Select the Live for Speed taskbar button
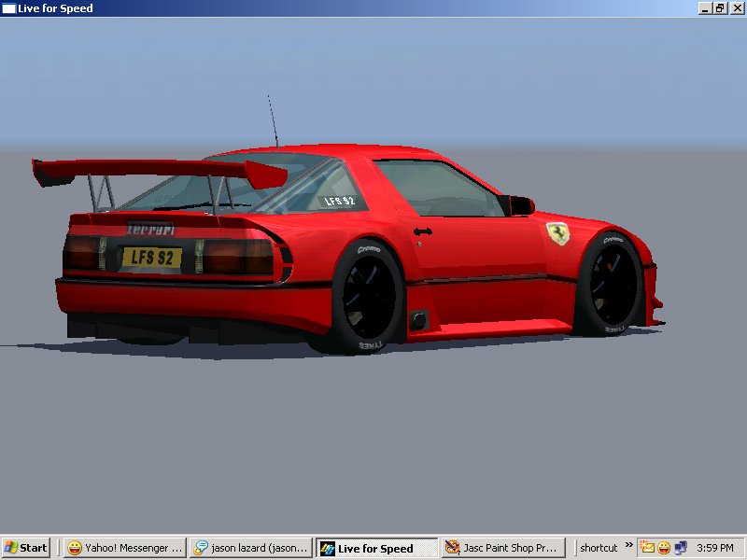This screenshot has height=560, width=747. tap(377, 548)
